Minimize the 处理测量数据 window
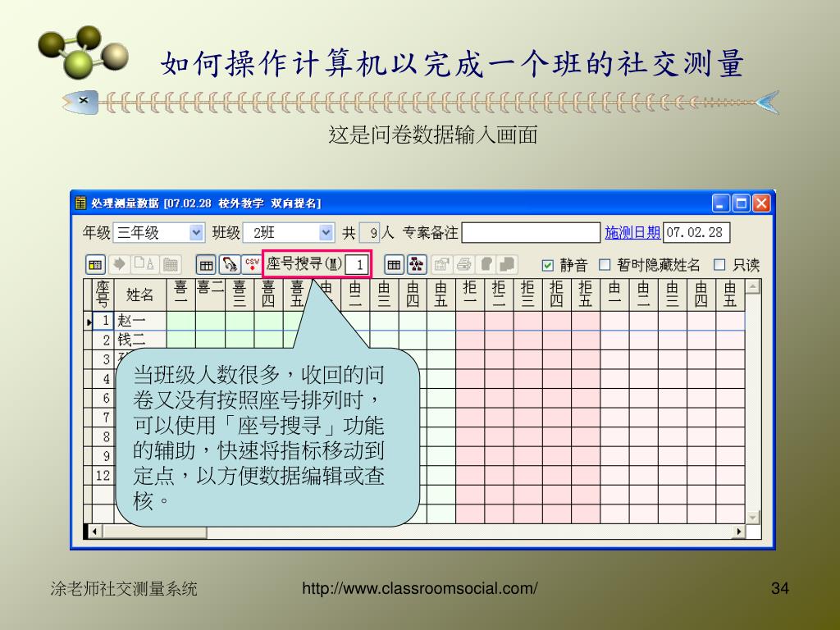 pyautogui.click(x=720, y=203)
